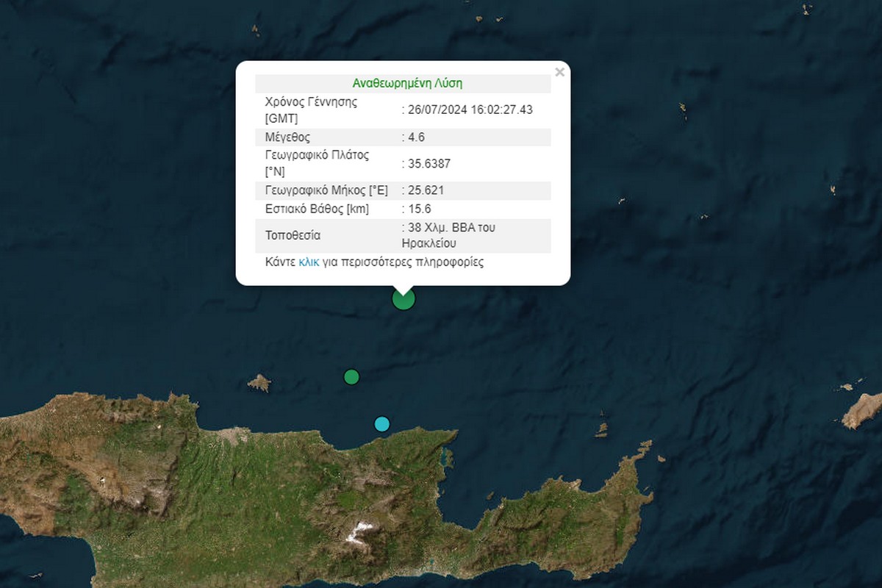This screenshot has width=882, height=588.
Task: Click the 'Αναθεωρημένη Λύση' popup header
Action: [407, 84]
